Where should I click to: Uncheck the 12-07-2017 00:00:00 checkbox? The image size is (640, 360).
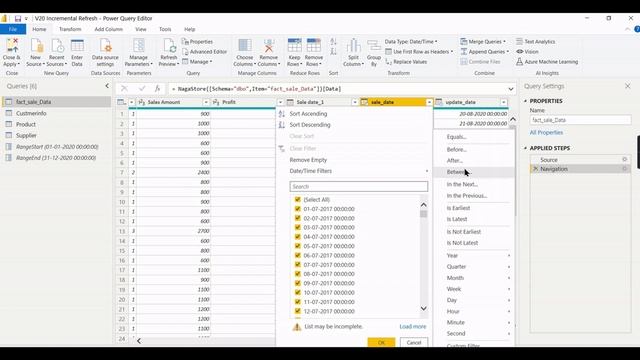click(x=298, y=311)
